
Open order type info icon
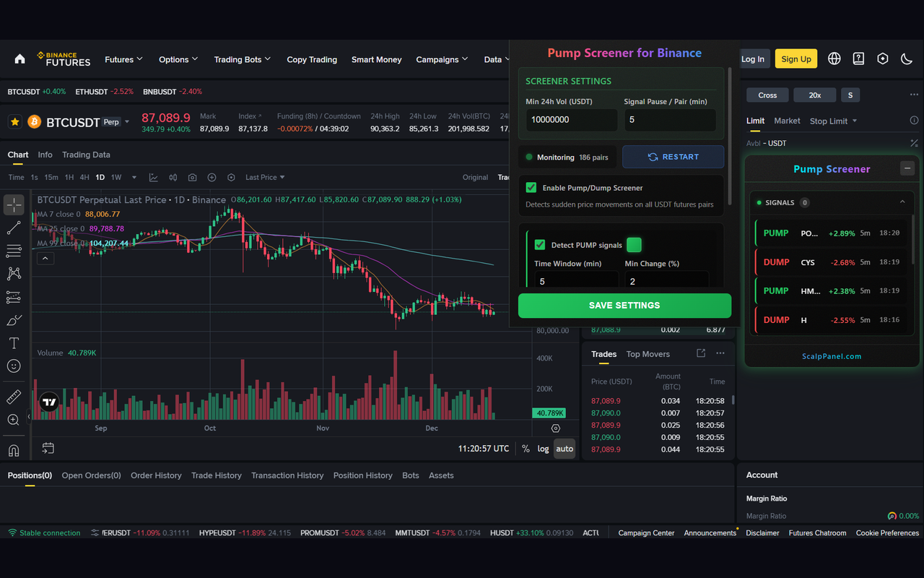[x=914, y=121]
